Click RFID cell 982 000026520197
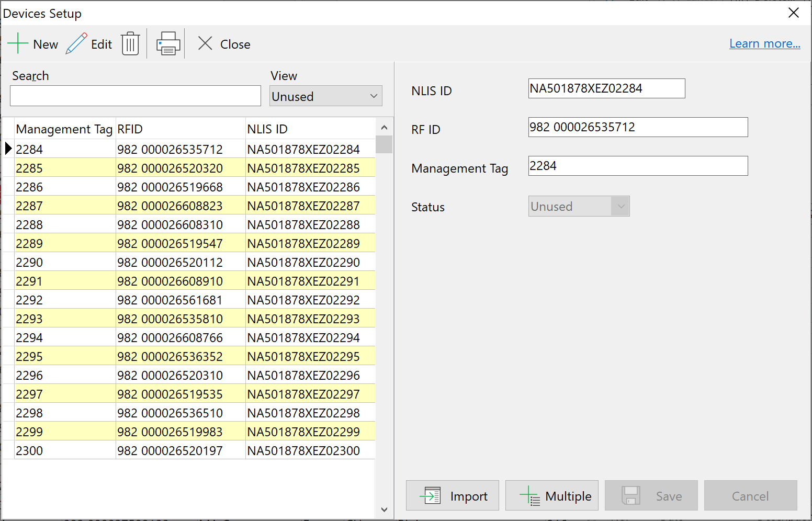Viewport: 812px width, 521px height. [x=181, y=450]
